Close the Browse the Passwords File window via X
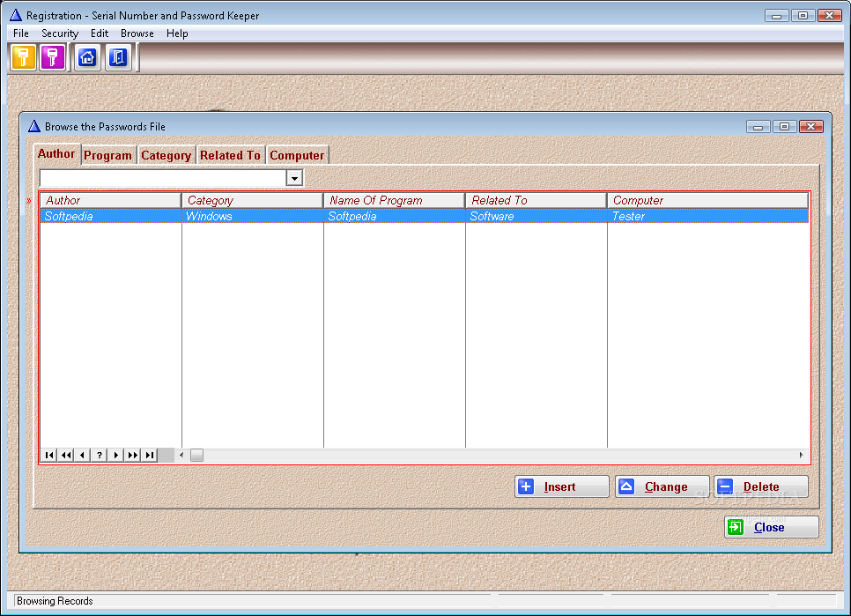This screenshot has height=616, width=851. tap(810, 126)
